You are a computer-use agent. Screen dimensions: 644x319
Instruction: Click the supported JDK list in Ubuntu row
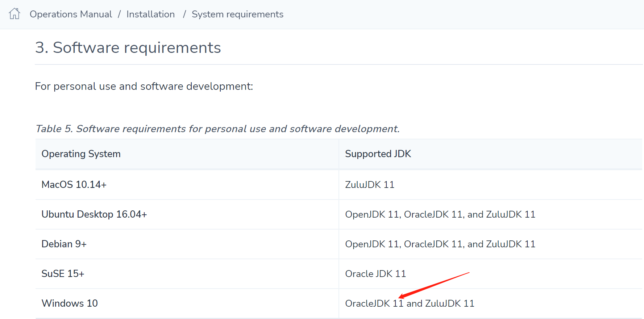pyautogui.click(x=440, y=214)
